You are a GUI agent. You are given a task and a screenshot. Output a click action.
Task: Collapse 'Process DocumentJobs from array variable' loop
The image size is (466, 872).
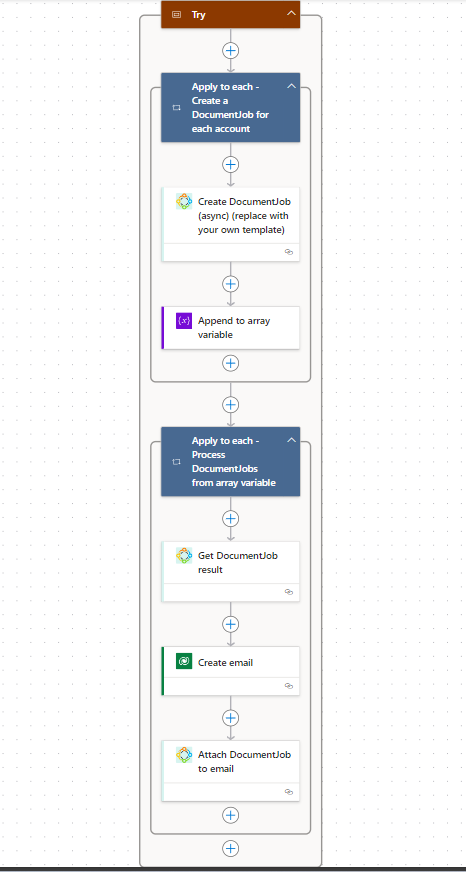291,440
